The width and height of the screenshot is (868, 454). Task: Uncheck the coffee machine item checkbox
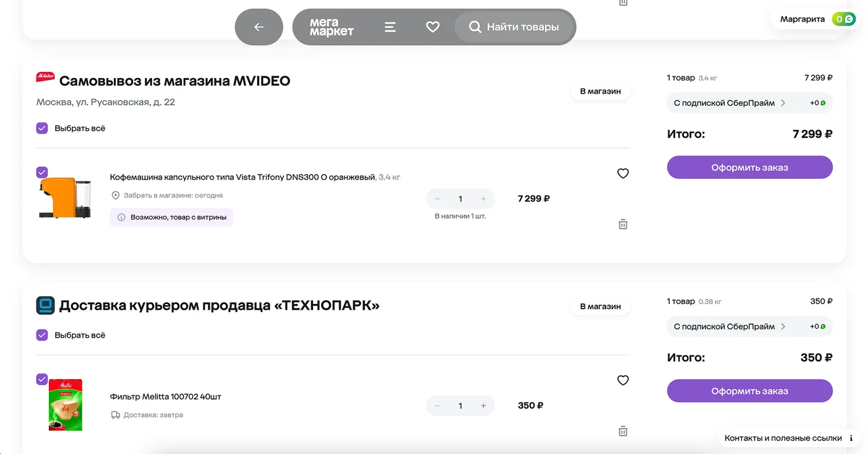pyautogui.click(x=42, y=173)
